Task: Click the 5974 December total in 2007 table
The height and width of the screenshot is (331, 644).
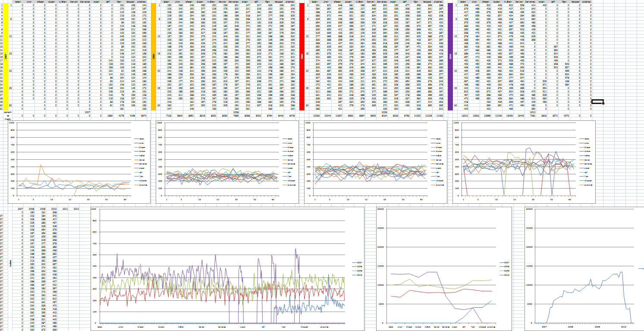Action: (143, 116)
